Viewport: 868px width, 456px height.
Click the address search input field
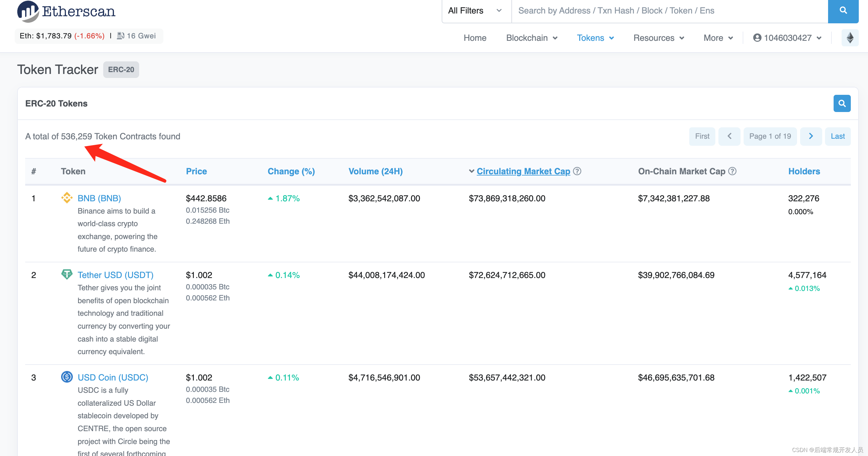[670, 11]
